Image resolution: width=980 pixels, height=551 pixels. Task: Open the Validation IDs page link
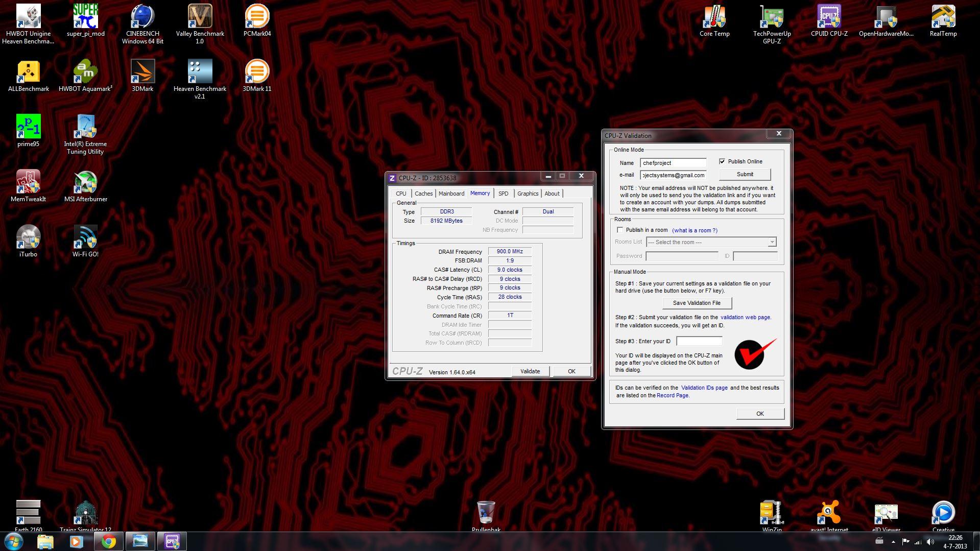(704, 388)
